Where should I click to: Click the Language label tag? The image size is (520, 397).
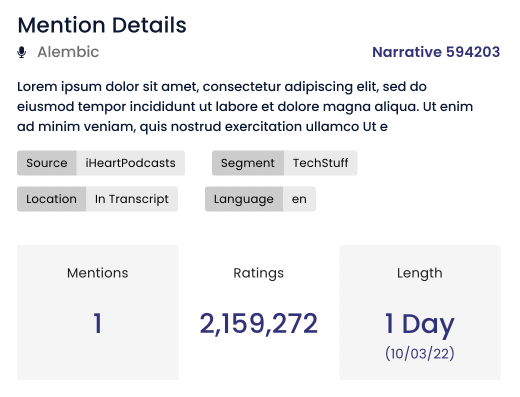(x=244, y=199)
